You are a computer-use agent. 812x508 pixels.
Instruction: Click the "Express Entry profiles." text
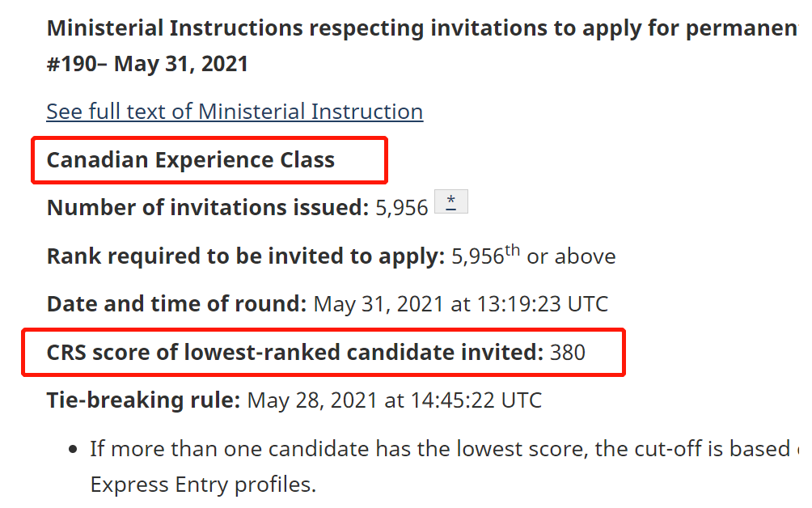pyautogui.click(x=202, y=485)
